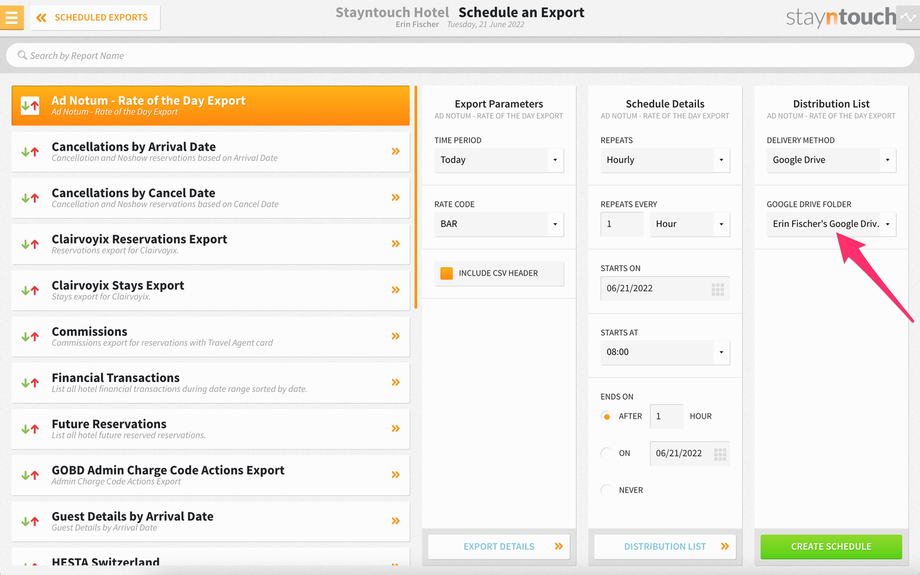
Task: Click the export icon beside Future Reservations
Action: pos(30,429)
